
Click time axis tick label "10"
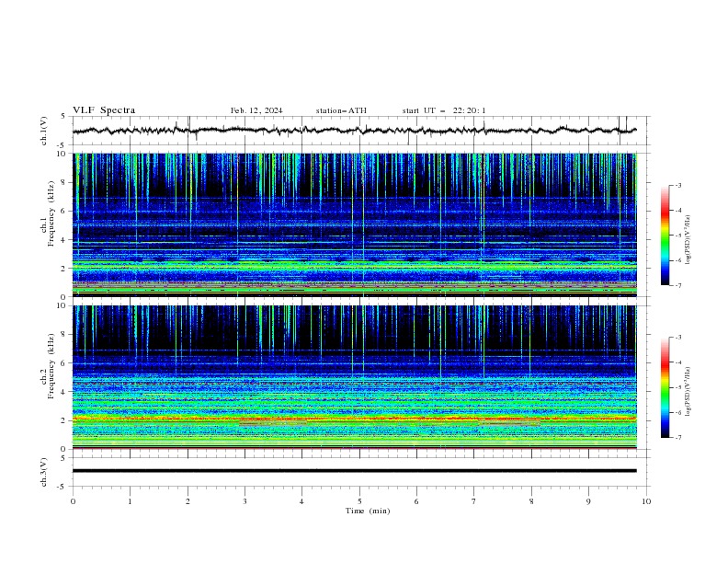point(646,501)
